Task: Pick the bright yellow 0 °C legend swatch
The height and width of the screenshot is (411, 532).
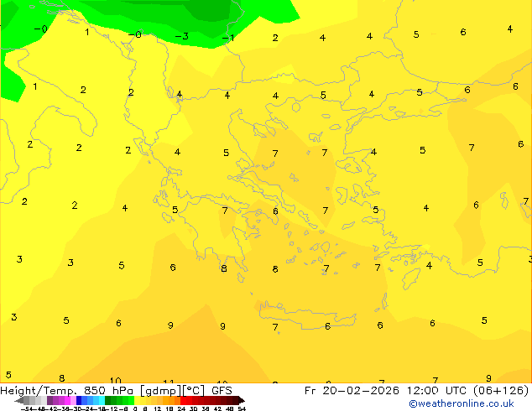Action: pos(137,400)
